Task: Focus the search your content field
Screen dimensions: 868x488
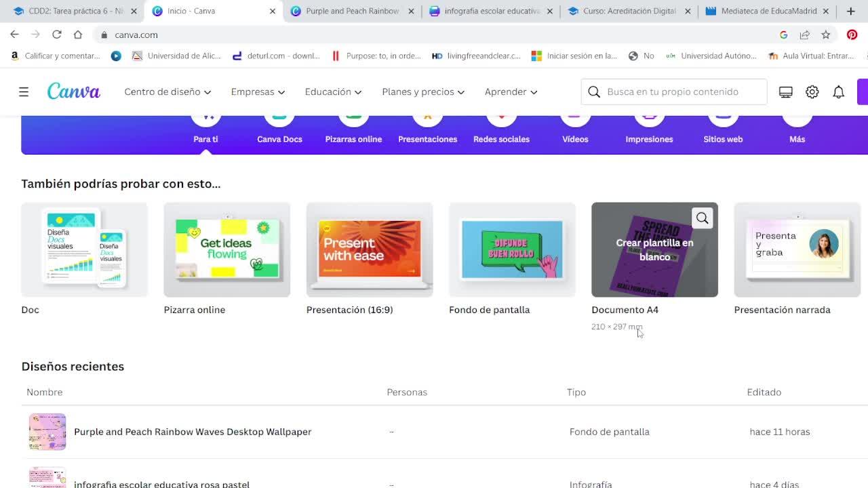Action: coord(682,91)
